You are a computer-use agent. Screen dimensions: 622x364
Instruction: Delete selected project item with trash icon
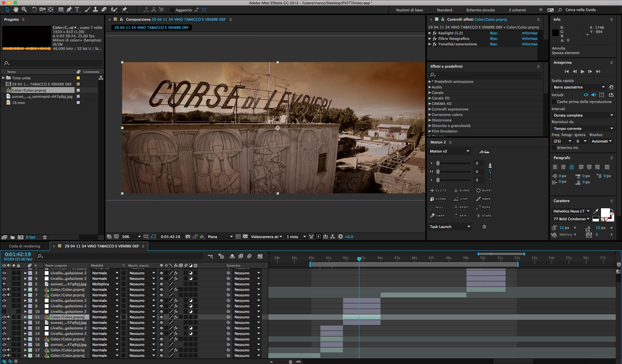click(45, 237)
